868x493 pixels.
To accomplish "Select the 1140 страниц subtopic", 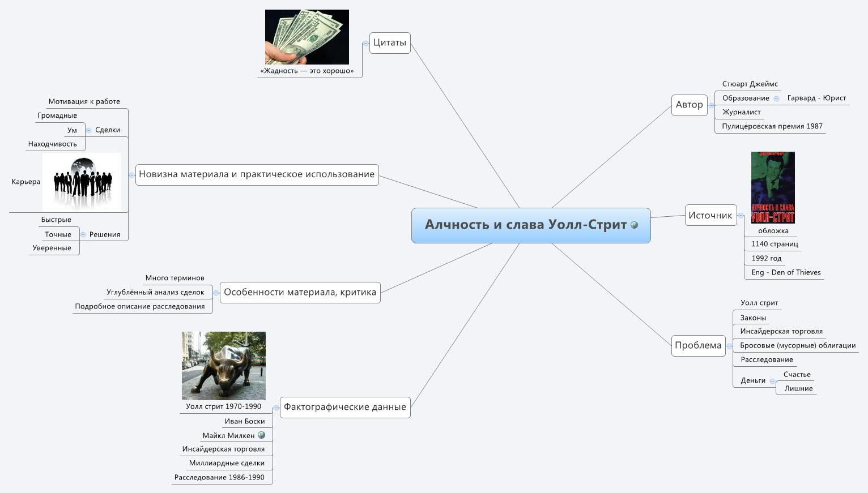I will [x=775, y=244].
